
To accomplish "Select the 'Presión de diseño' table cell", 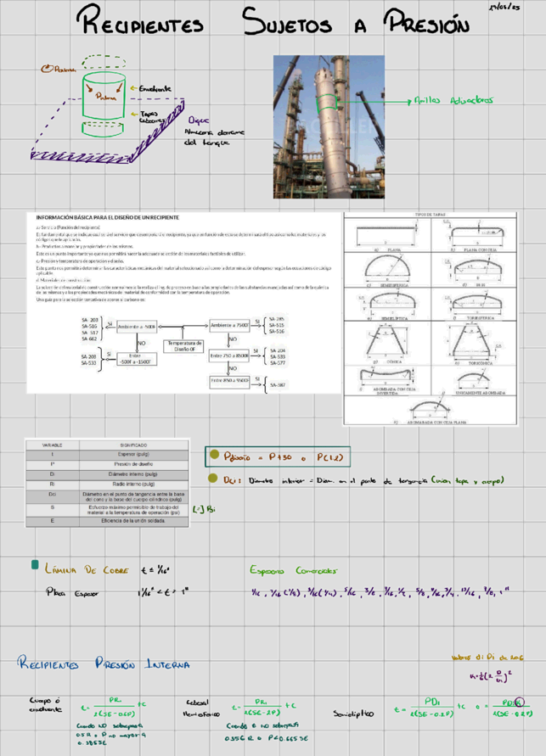I will coord(133,464).
